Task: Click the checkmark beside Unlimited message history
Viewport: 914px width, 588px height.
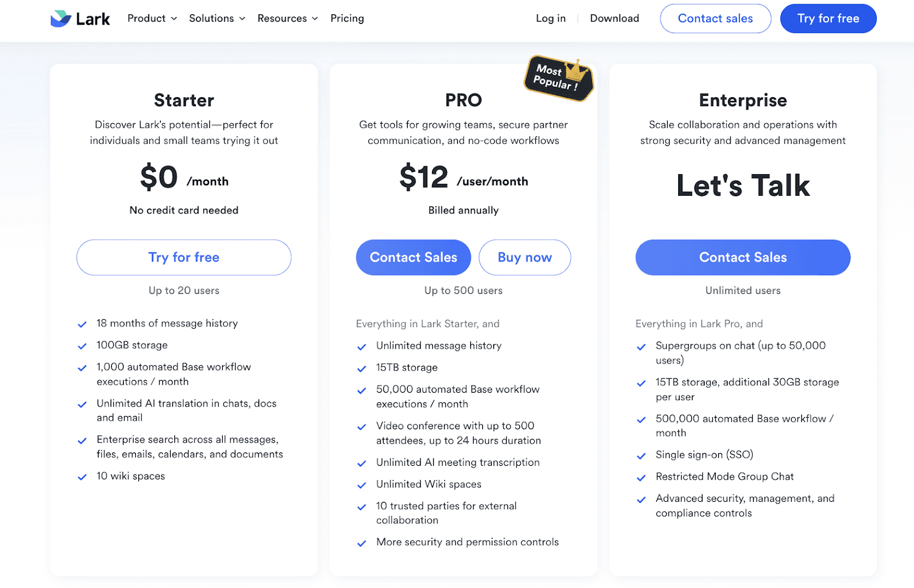Action: point(362,347)
